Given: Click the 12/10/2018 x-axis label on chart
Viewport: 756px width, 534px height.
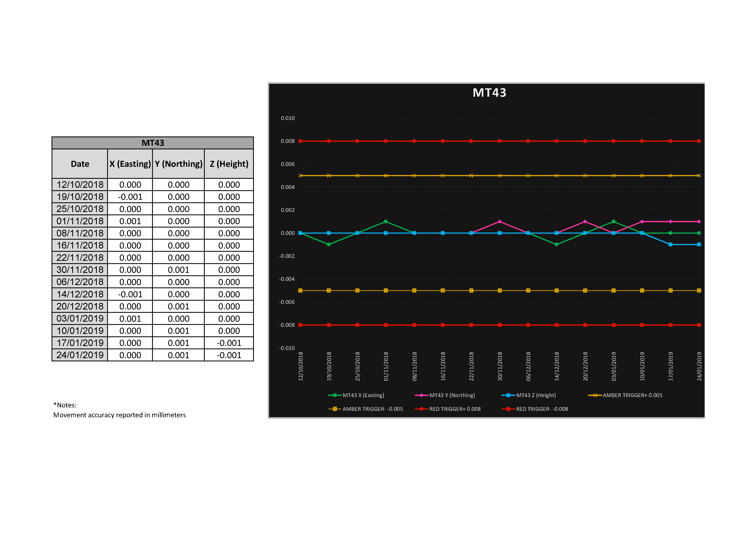Looking at the screenshot, I should click(301, 367).
